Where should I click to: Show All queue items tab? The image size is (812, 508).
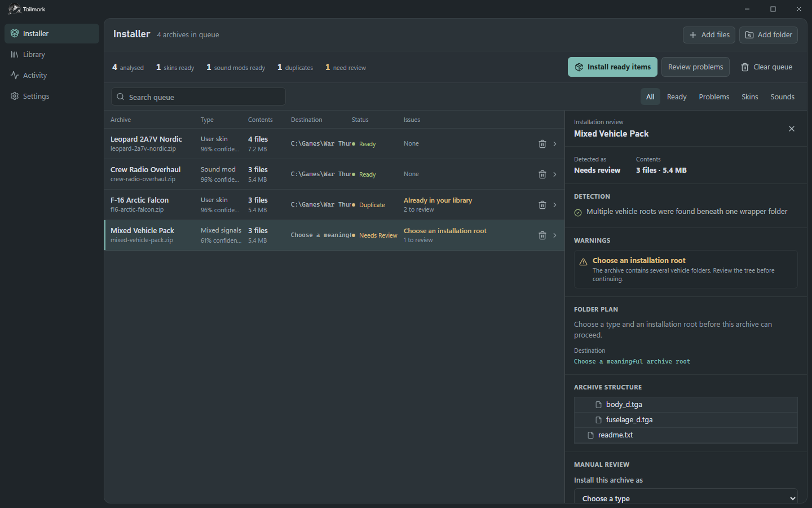coord(650,97)
